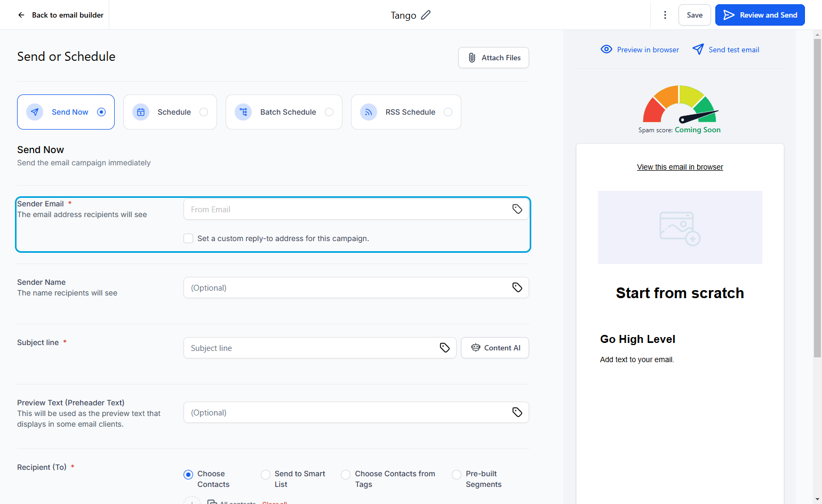This screenshot has width=822, height=504.
Task: Click the Review and Send button
Action: [760, 15]
